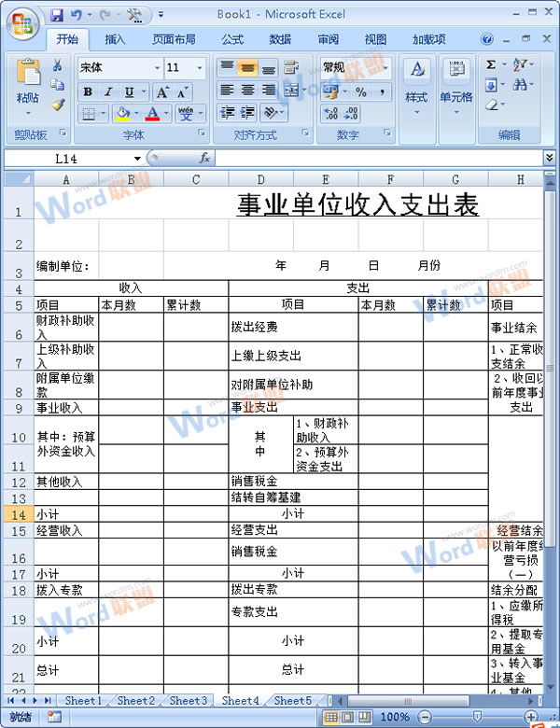Screen dimensions: 560x728
Task: Toggle center horizontal alignment
Action: (x=247, y=90)
